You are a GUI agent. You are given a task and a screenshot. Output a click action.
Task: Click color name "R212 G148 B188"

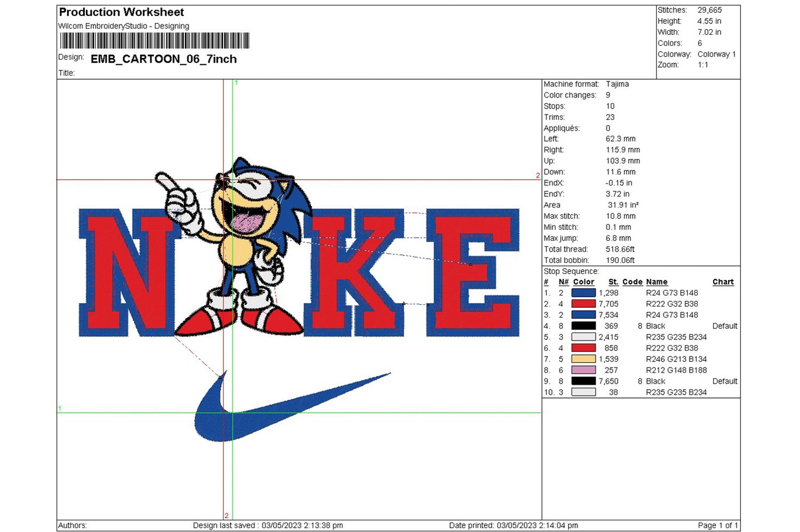pyautogui.click(x=676, y=370)
